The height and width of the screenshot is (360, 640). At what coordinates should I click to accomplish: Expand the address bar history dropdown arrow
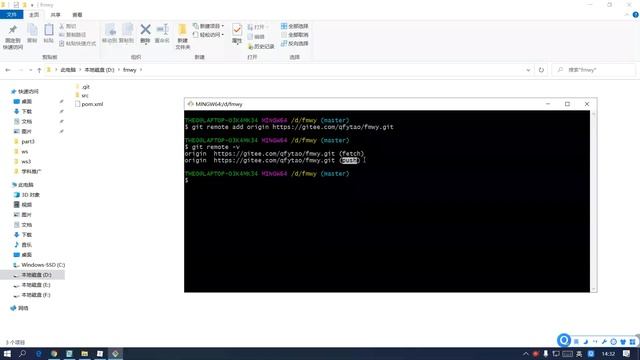pos(528,70)
